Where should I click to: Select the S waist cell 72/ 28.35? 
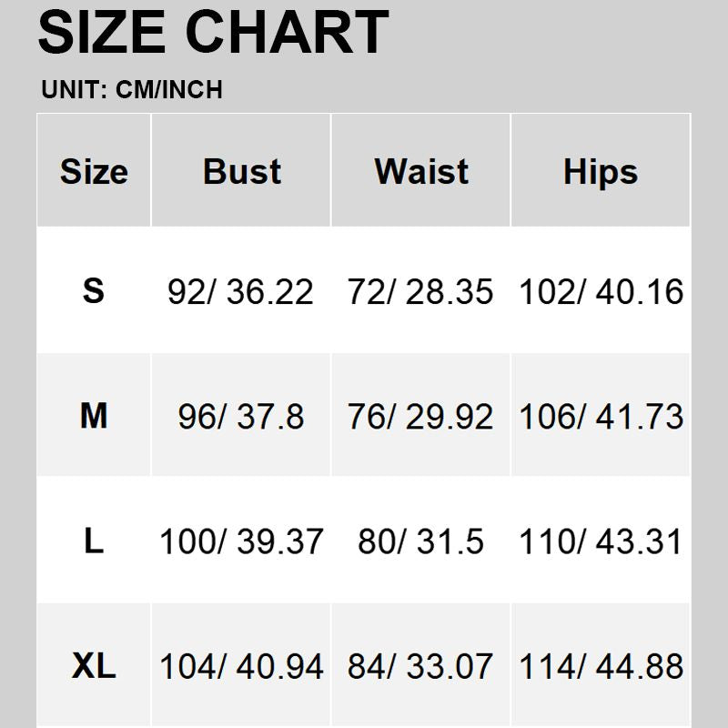(x=421, y=291)
